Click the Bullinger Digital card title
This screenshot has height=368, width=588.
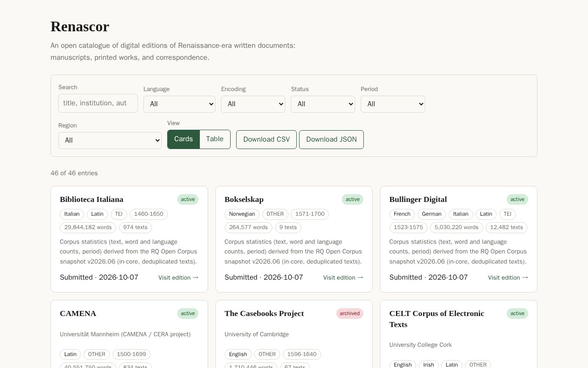[418, 199]
